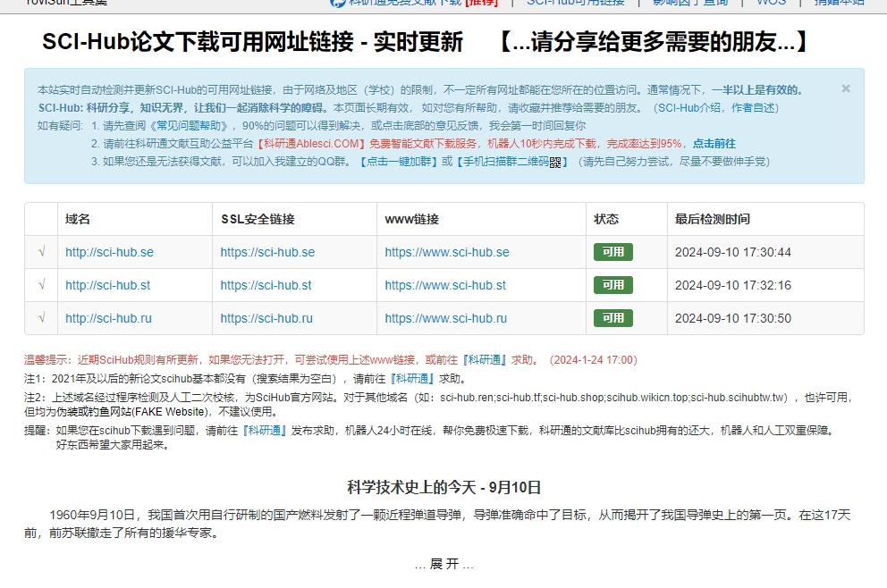
Task: Select timestamp 2024-09-10 17:30:44
Action: coord(733,252)
